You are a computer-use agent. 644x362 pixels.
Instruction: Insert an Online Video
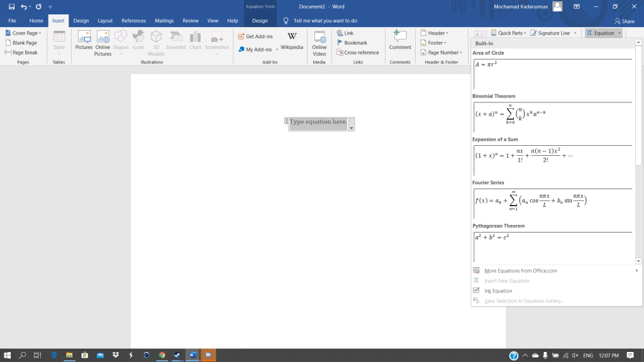point(319,41)
